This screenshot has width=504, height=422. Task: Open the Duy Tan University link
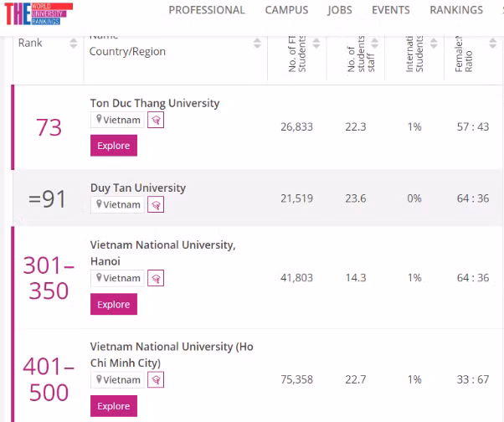coord(138,188)
